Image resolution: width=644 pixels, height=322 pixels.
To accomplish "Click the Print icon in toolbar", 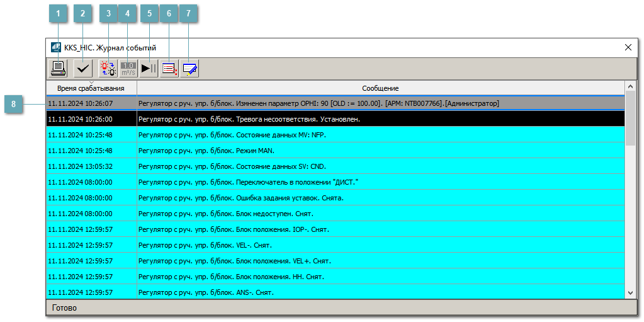I will click(x=59, y=69).
